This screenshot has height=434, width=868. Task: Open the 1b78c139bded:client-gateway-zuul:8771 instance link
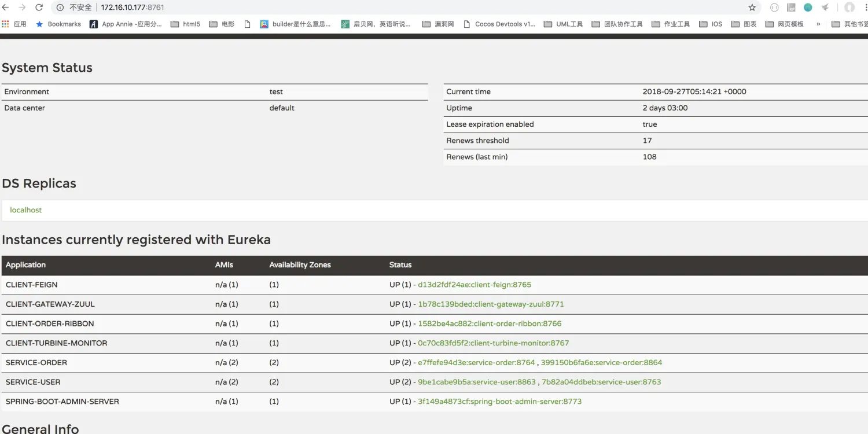coord(491,304)
